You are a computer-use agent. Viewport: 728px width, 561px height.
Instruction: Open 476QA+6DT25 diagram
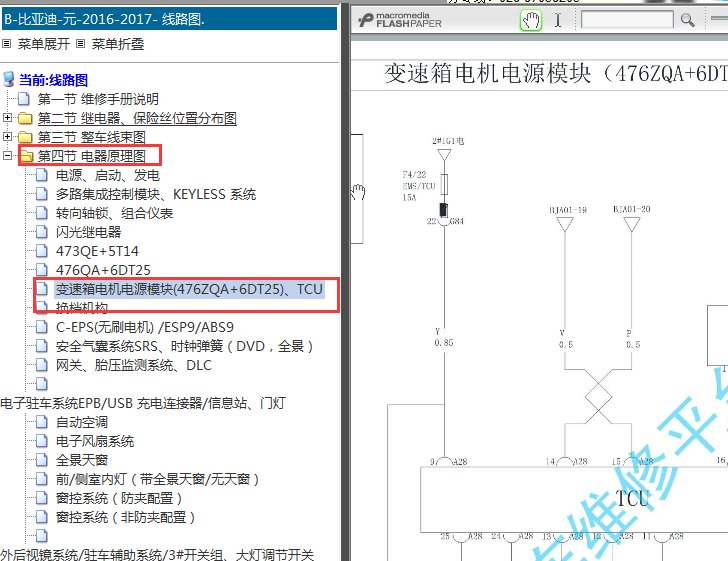(103, 270)
